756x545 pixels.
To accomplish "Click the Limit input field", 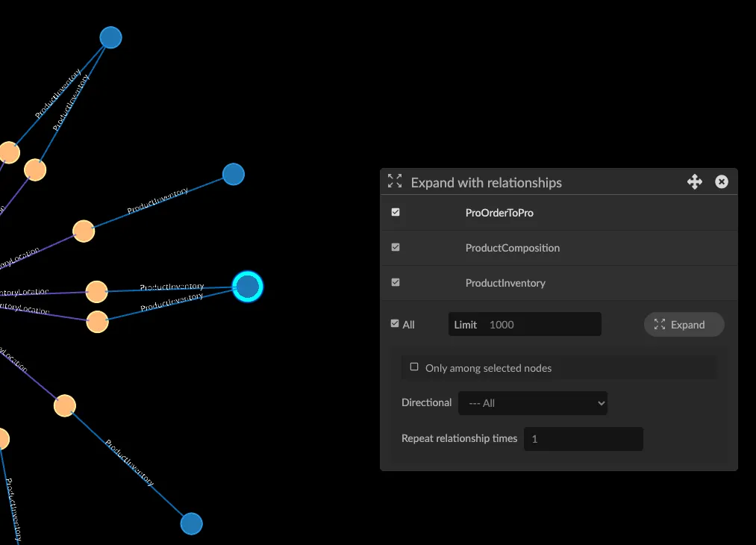I will [x=525, y=324].
